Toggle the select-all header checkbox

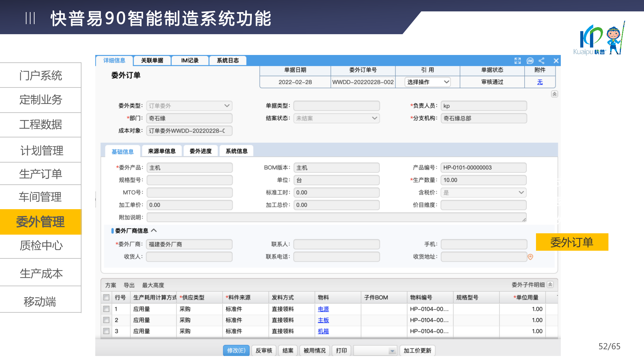106,297
